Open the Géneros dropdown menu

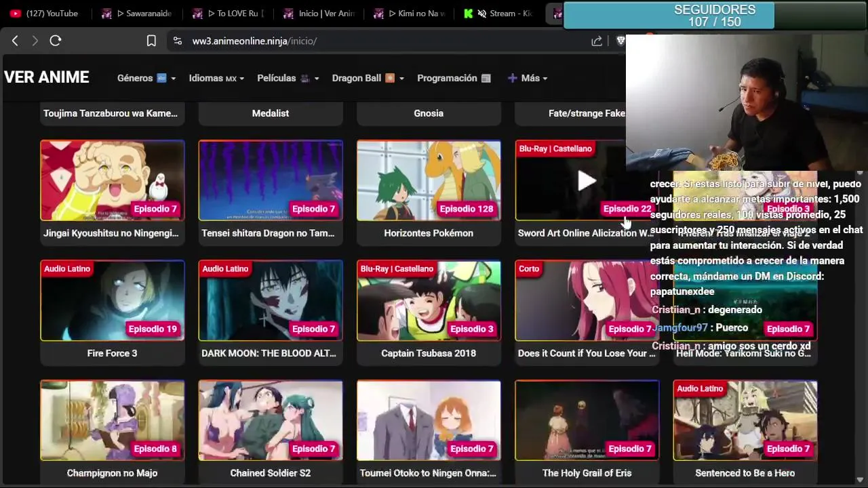[146, 78]
